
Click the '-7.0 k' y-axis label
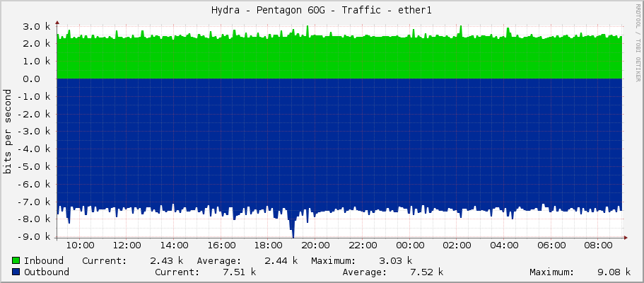35,202
